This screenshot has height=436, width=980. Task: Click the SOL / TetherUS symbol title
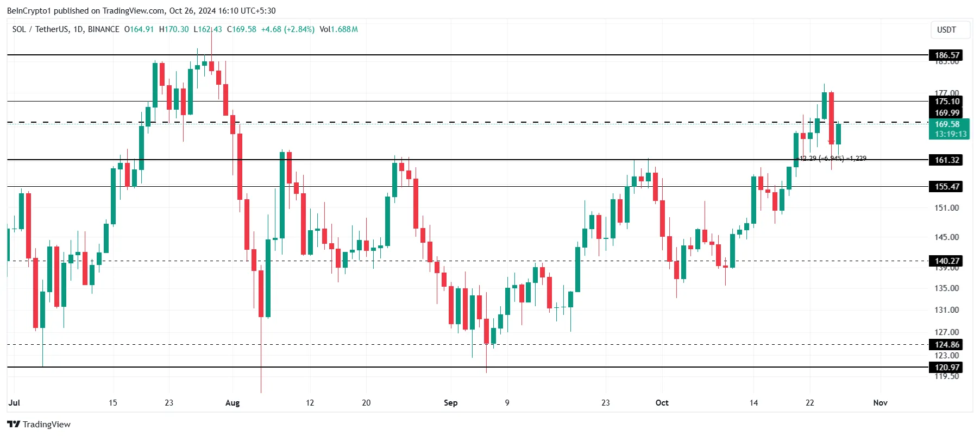[42, 29]
